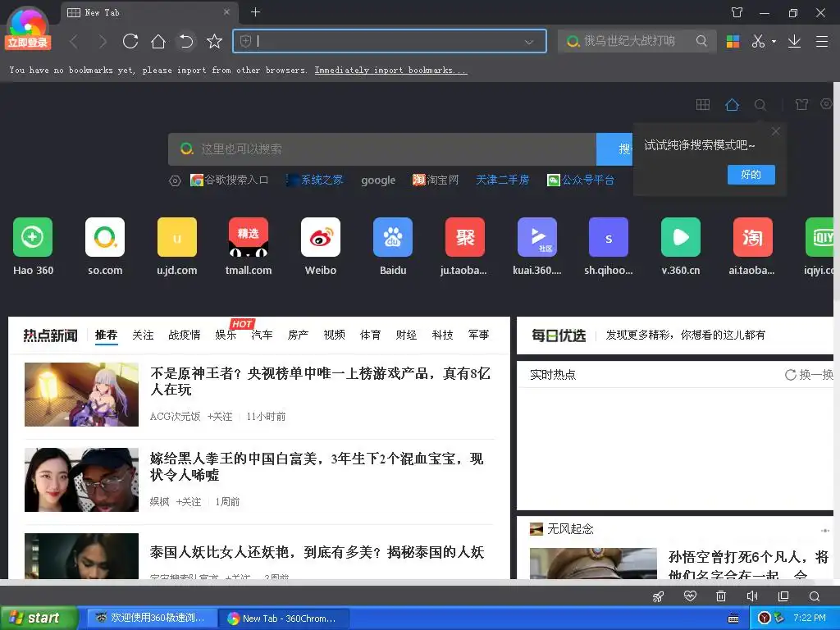Viewport: 840px width, 630px height.
Task: Click the scissors screenshot tool icon
Action: pos(758,41)
